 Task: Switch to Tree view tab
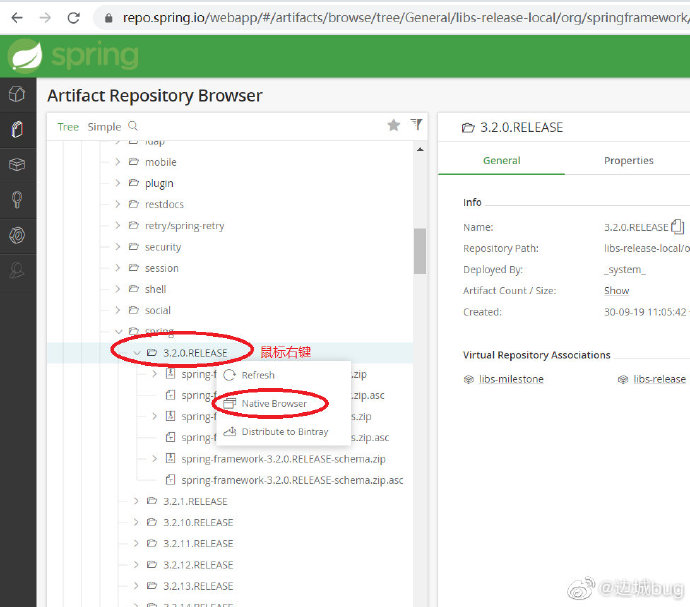(x=68, y=127)
